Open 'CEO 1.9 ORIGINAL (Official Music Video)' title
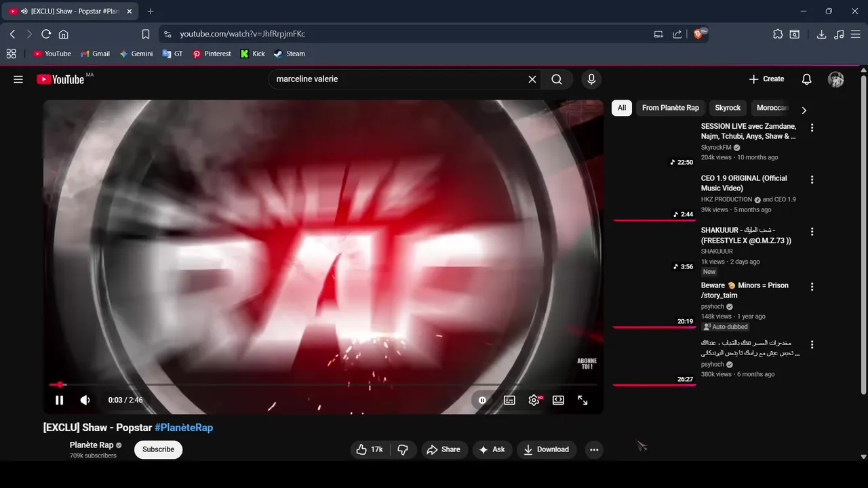Viewport: 868px width, 488px height. tap(744, 183)
